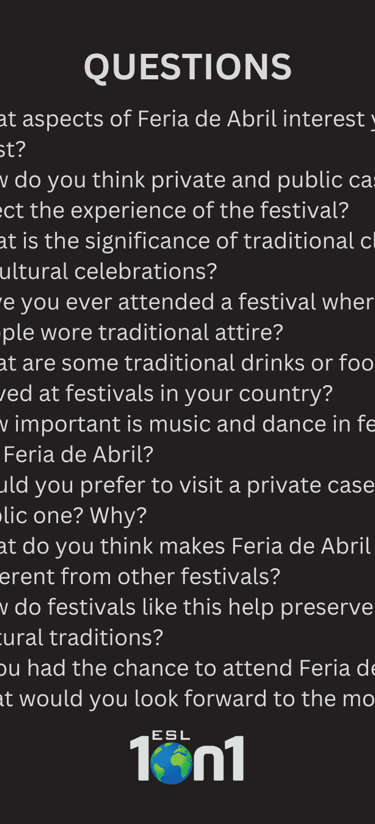Screen dimensions: 375x824
Task: Click the small ESL text above the globe
Action: 171,735
